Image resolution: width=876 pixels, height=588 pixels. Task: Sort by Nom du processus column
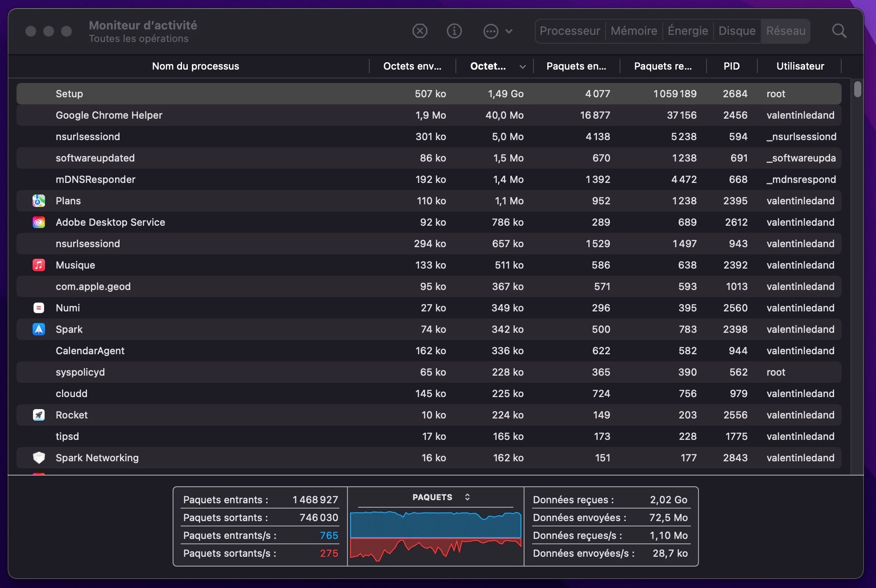click(x=195, y=66)
